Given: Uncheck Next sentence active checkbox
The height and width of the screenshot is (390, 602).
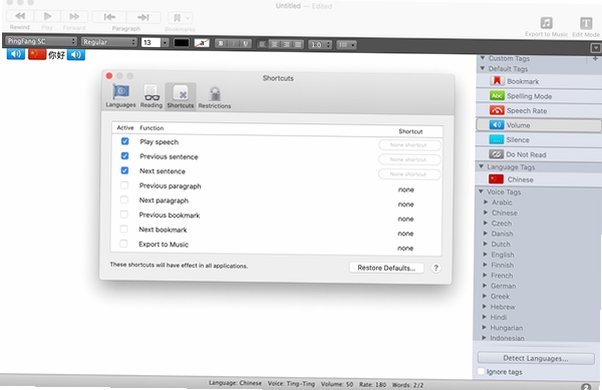Looking at the screenshot, I should (x=125, y=170).
